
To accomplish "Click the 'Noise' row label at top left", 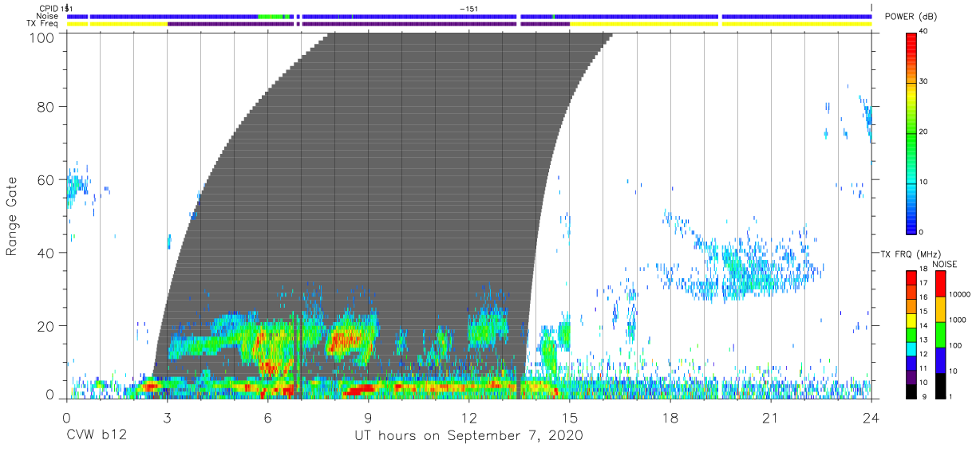I will (48, 16).
